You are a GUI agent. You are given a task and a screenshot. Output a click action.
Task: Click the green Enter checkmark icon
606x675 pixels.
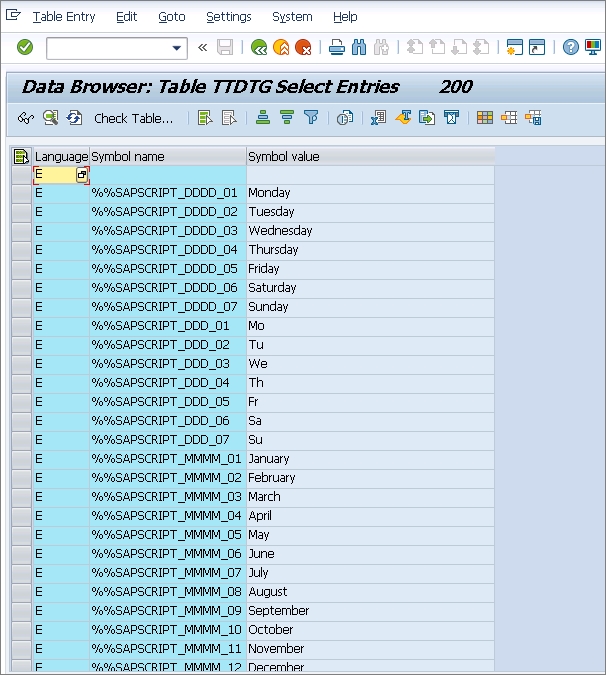[25, 47]
